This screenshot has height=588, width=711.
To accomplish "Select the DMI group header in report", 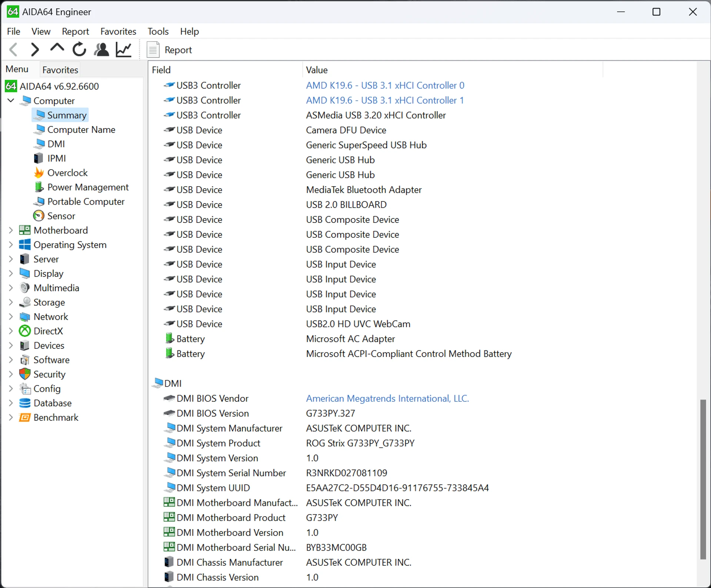I will click(x=167, y=383).
